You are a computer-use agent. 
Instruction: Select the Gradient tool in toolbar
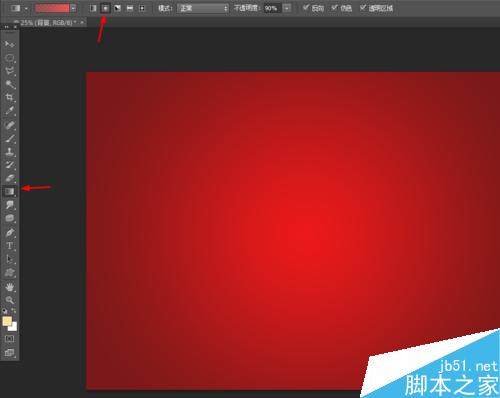[x=9, y=191]
